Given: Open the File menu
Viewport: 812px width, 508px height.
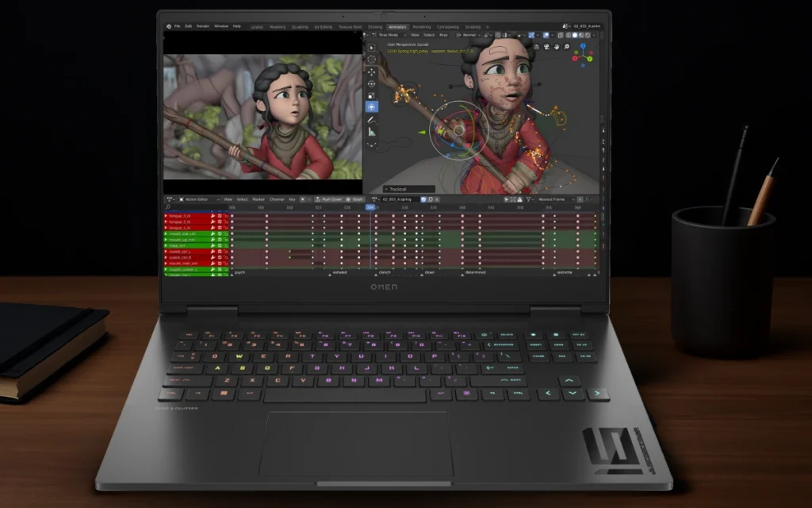Looking at the screenshot, I should pos(177,26).
